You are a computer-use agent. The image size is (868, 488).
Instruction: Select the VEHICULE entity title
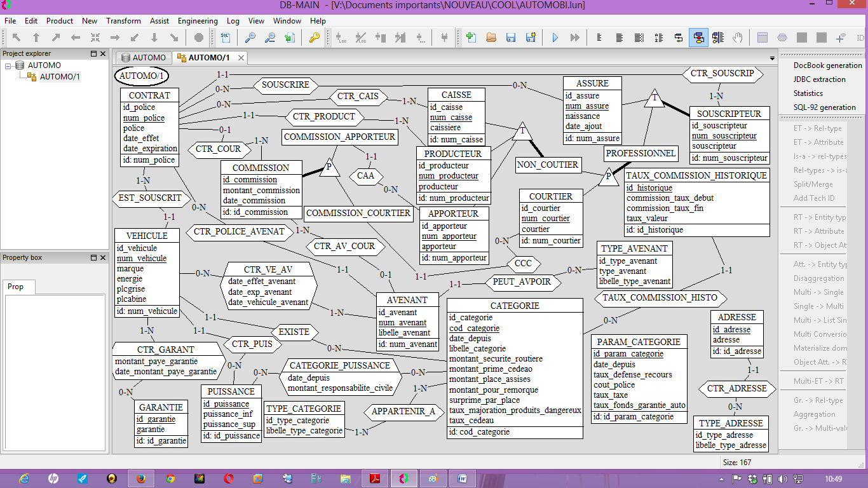147,236
